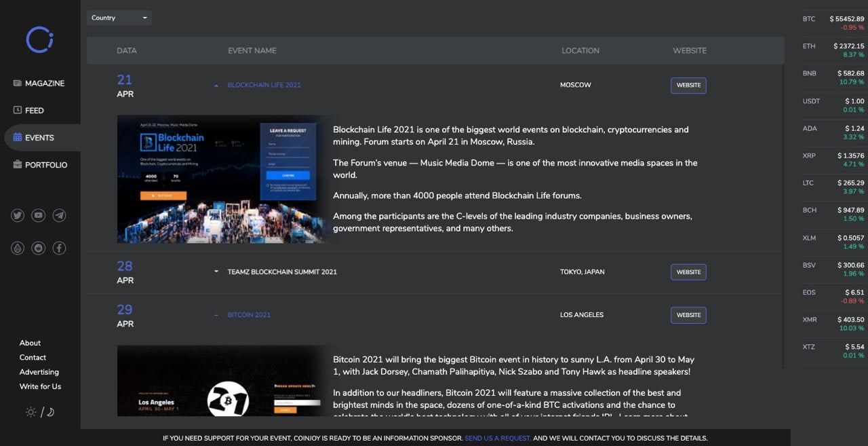868x446 pixels.
Task: Open the Advertising page link
Action: (x=39, y=372)
